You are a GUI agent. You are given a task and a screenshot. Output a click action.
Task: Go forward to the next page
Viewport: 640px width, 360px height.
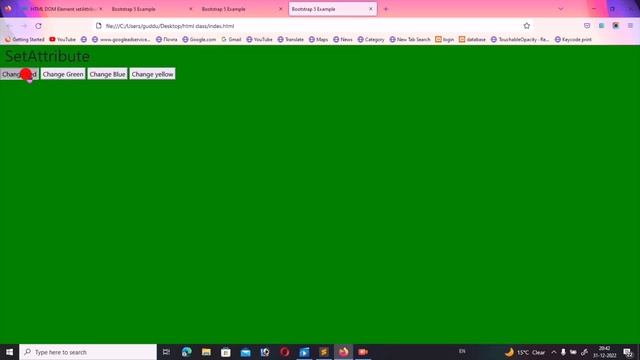(24, 26)
